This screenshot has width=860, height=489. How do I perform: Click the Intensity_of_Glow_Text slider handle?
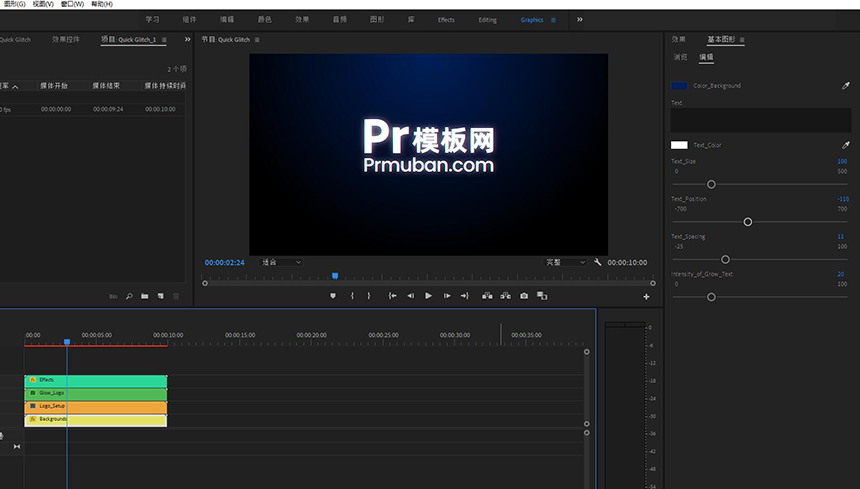[711, 297]
